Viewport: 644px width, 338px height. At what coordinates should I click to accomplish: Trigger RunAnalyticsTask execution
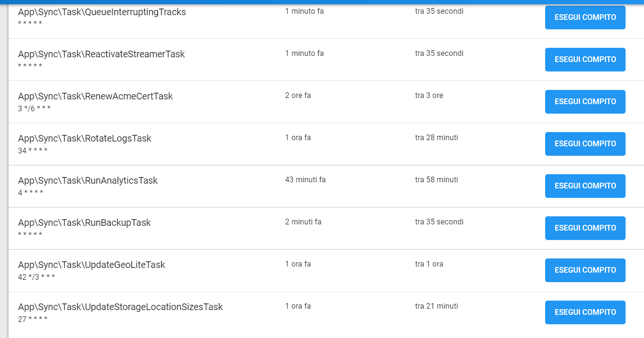585,186
